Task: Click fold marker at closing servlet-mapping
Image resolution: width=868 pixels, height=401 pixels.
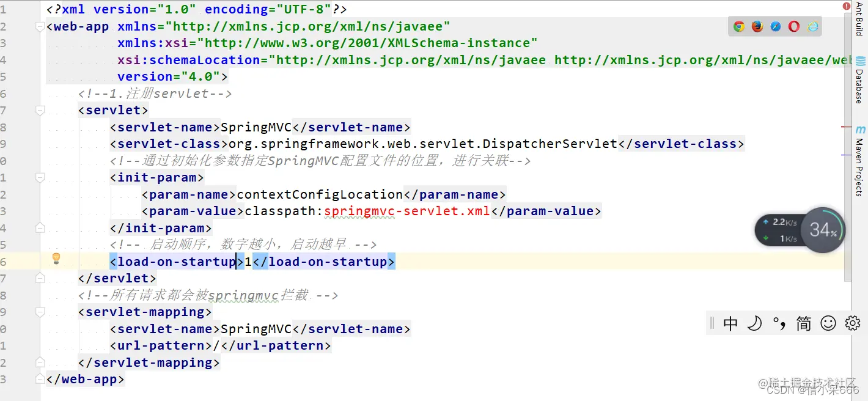Action: tap(40, 362)
